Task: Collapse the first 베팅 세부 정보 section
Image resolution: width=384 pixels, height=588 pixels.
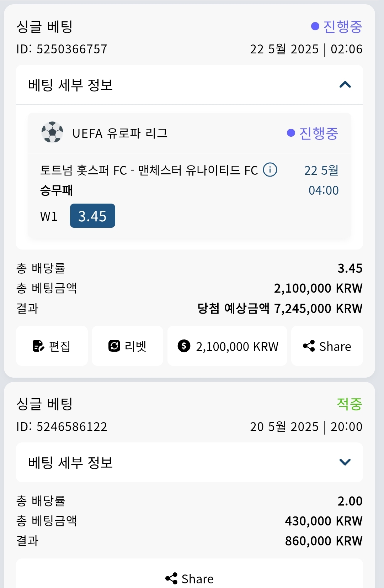Action: [x=345, y=85]
